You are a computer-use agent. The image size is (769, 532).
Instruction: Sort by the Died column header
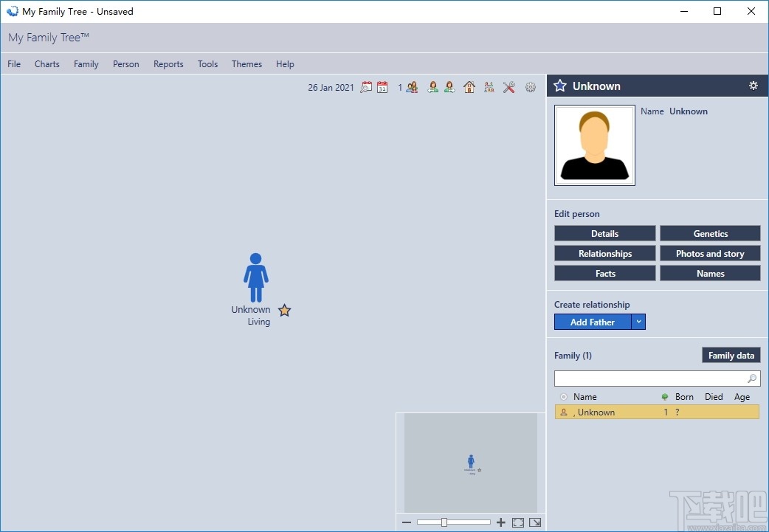714,397
